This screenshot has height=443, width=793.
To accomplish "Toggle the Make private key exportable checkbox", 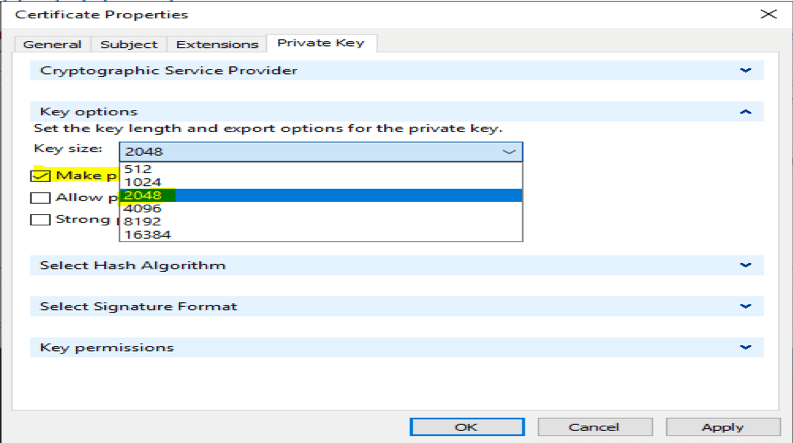I will coord(41,175).
